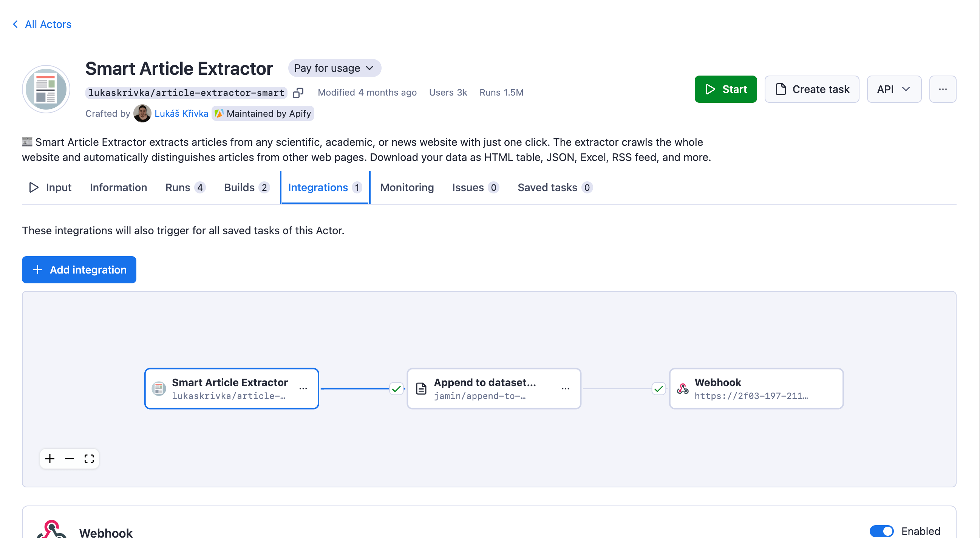This screenshot has width=980, height=538.
Task: Click the Runs 1.5M stat
Action: coord(501,93)
